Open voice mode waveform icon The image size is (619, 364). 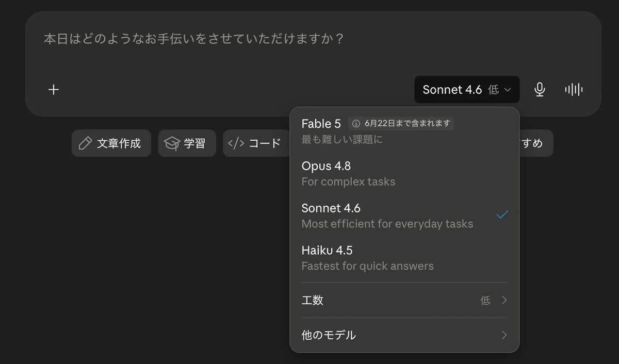(574, 90)
